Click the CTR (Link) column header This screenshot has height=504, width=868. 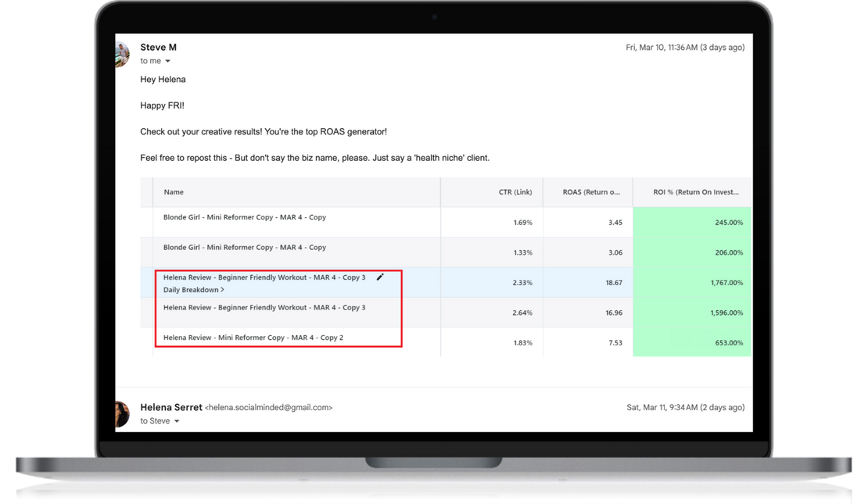click(x=515, y=192)
